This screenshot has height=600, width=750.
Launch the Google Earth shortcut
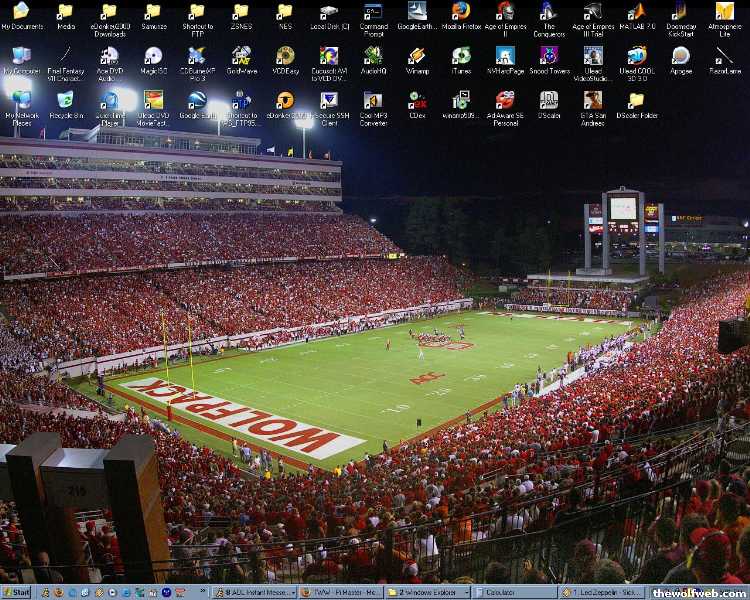tap(197, 100)
